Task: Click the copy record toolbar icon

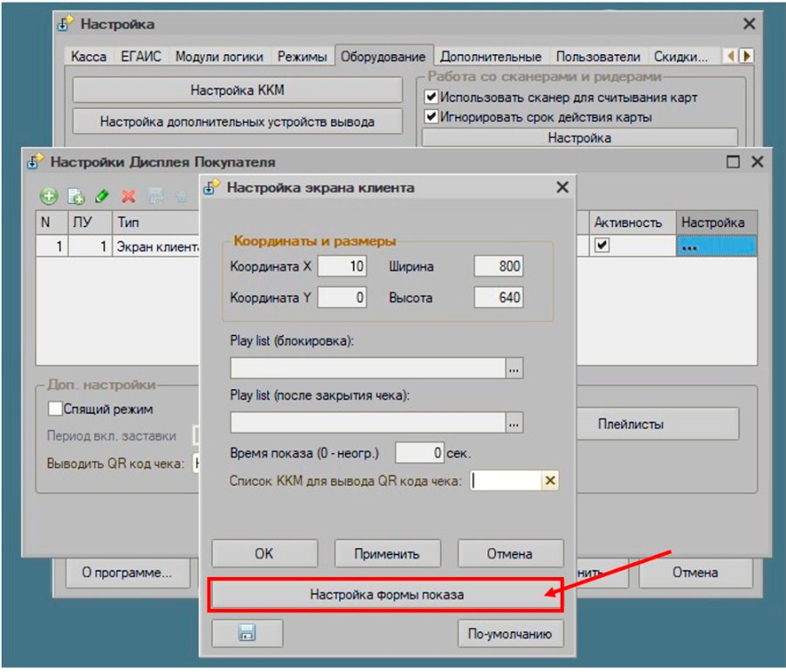Action: [x=76, y=196]
